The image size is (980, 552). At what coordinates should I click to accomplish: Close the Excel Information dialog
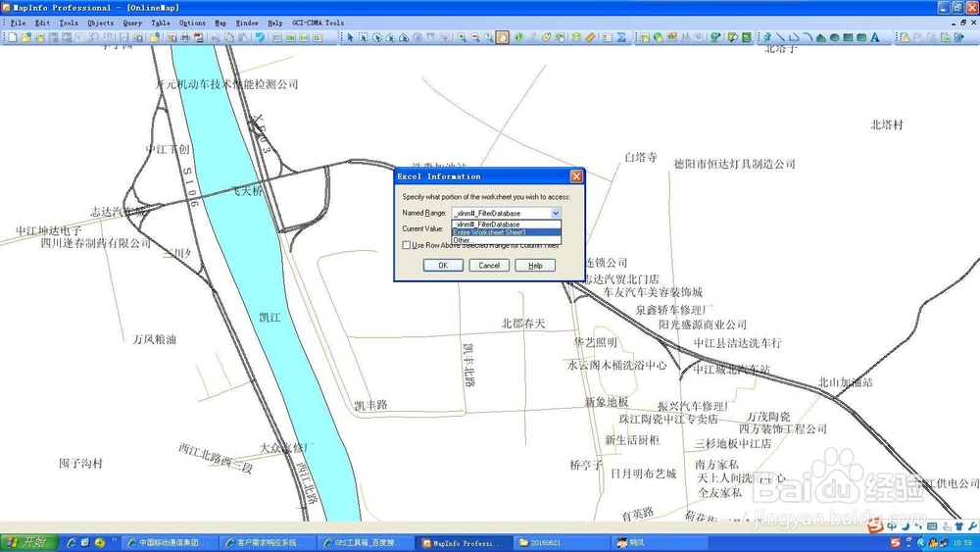tap(576, 176)
